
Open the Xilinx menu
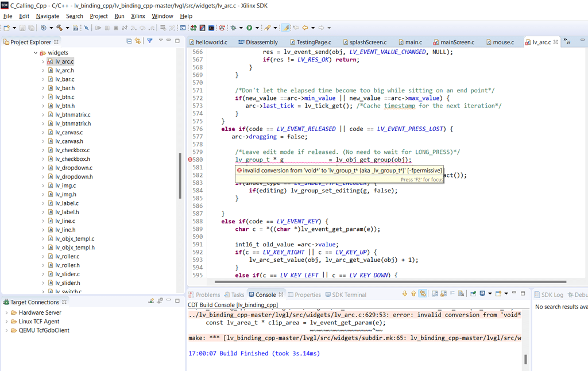tap(138, 16)
